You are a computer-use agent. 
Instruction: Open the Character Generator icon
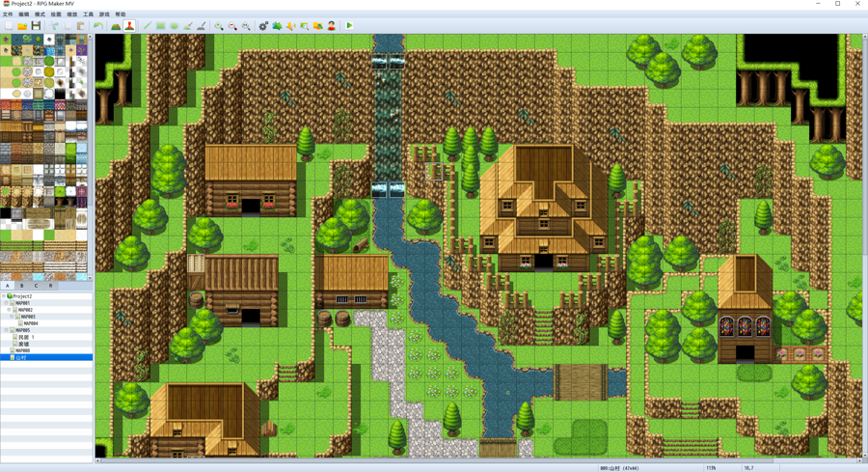(x=332, y=26)
